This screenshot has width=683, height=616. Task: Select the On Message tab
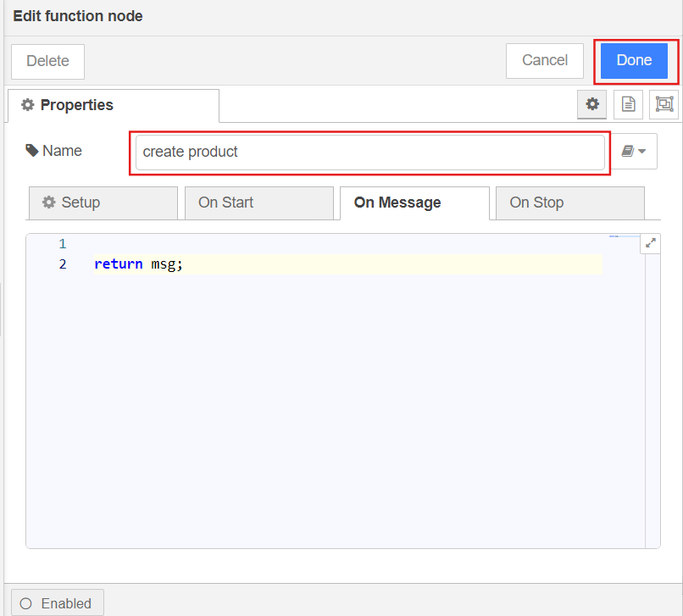pos(414,203)
